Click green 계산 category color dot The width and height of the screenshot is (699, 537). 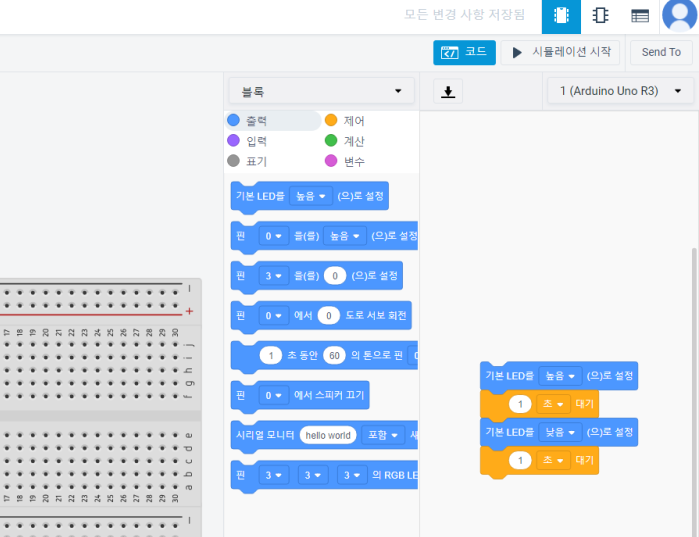coord(331,141)
